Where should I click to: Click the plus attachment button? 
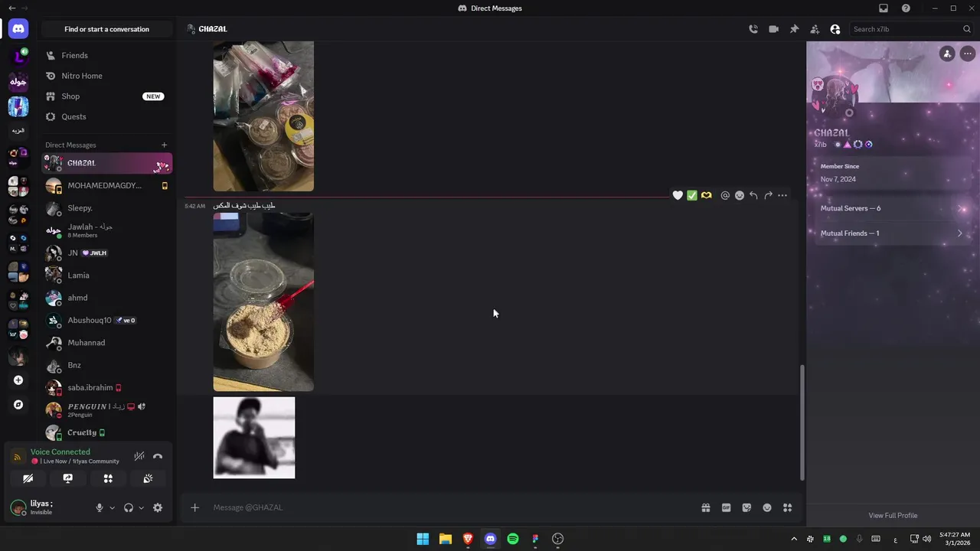click(194, 507)
